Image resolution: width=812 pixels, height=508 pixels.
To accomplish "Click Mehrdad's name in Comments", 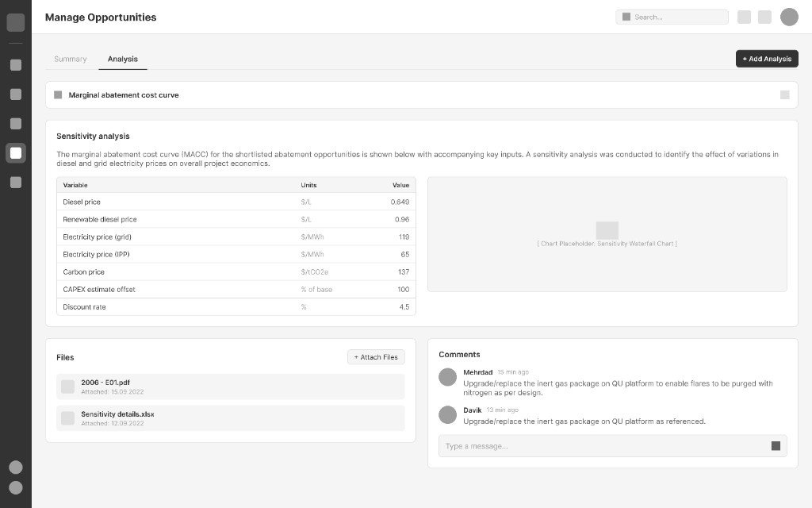I will [477, 372].
